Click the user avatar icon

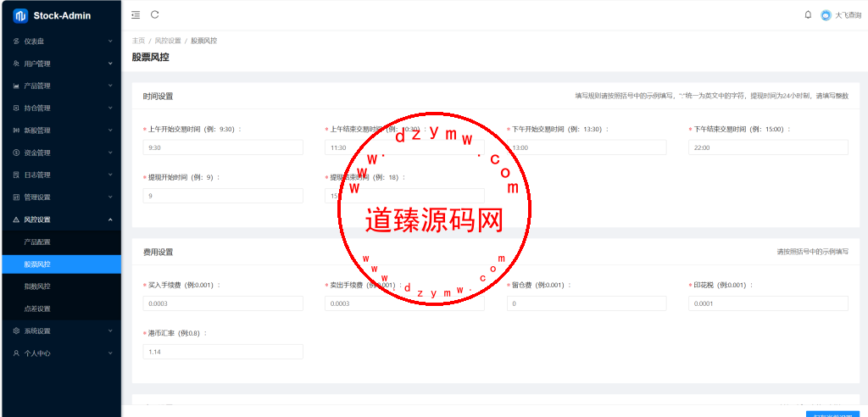826,15
